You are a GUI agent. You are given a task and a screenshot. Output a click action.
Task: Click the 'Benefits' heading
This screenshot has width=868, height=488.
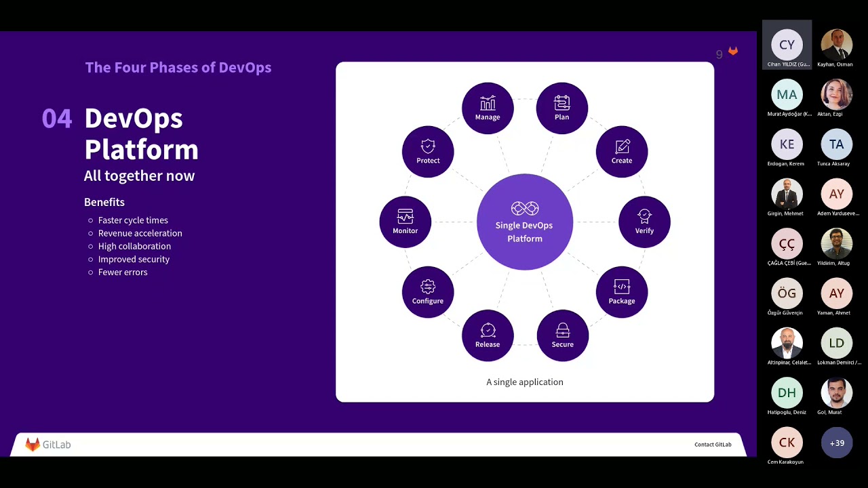104,202
